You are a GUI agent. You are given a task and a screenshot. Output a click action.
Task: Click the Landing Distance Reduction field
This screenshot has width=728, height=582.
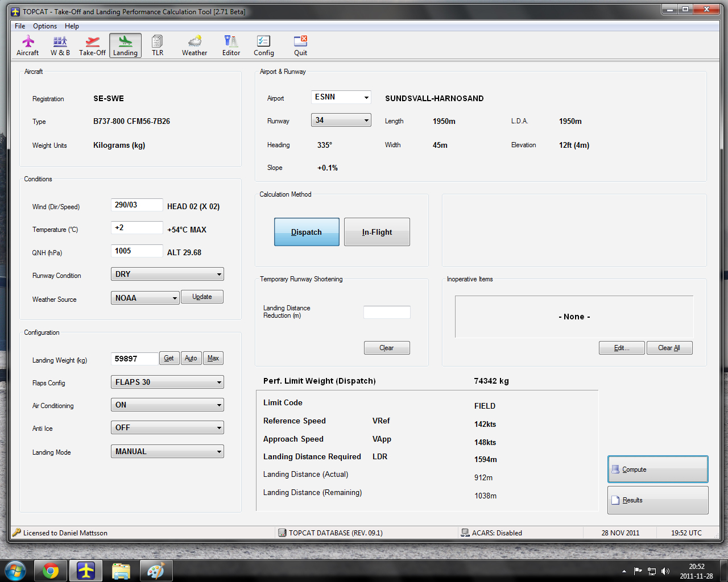(x=387, y=312)
